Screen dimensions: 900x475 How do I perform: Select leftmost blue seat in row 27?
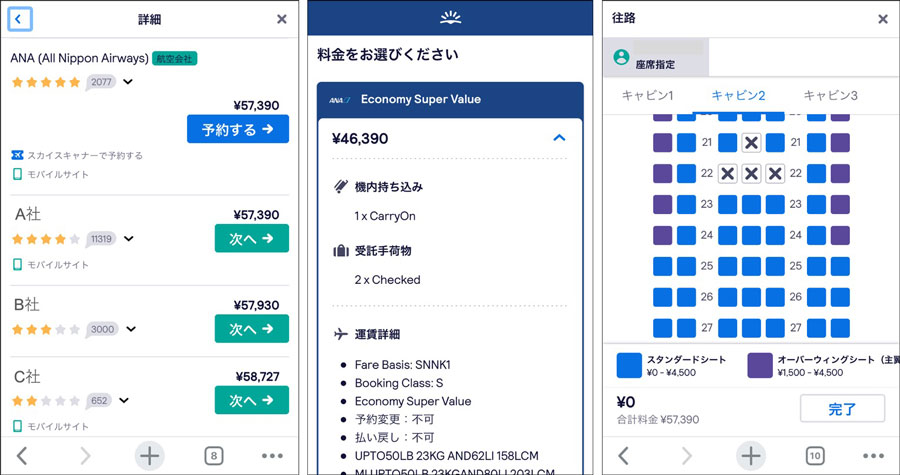tap(662, 328)
